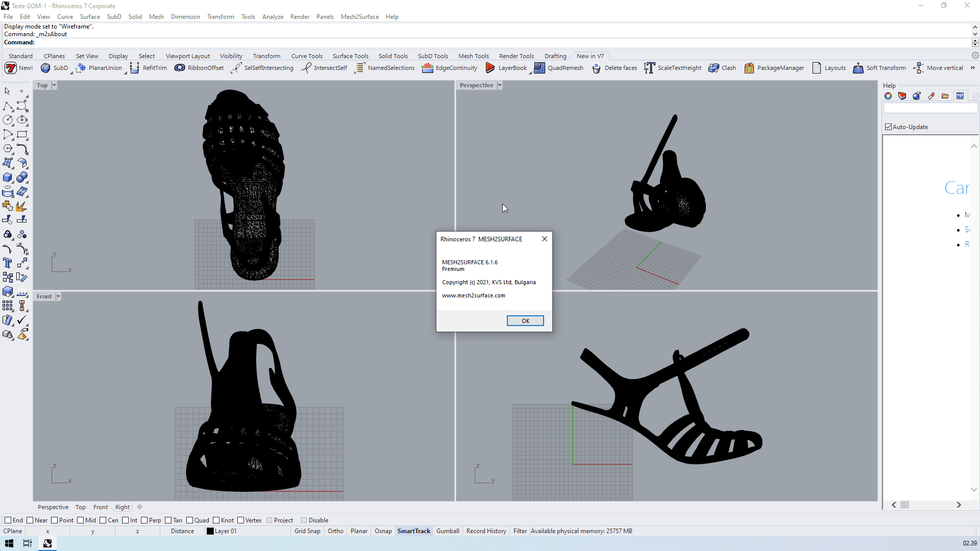This screenshot has width=980, height=551.
Task: Open the Mesh2Surface menu
Action: pyautogui.click(x=359, y=16)
